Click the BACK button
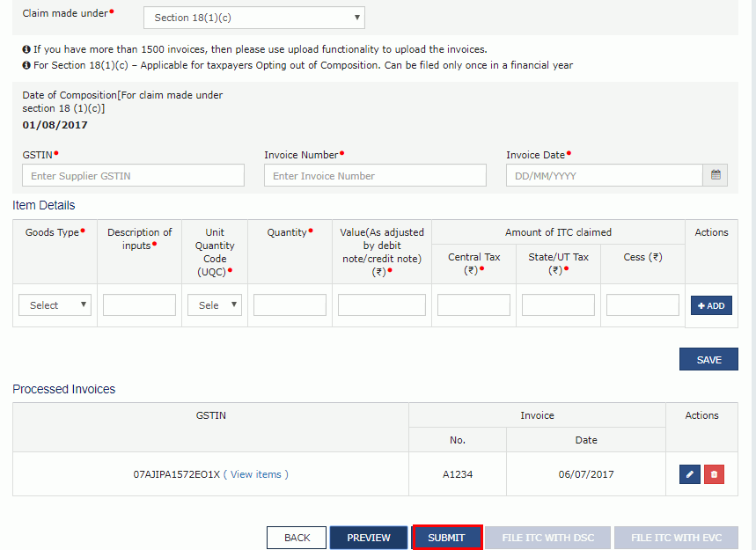The width and height of the screenshot is (756, 550). pyautogui.click(x=296, y=537)
